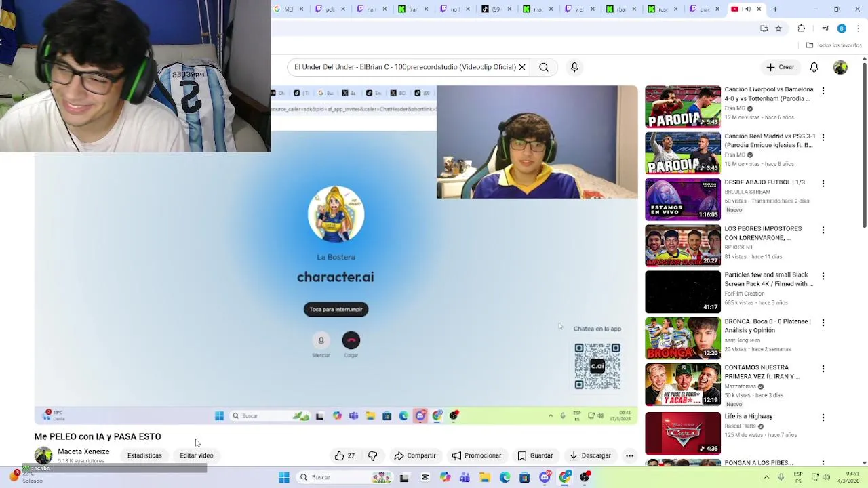Open the Estadísticas button
Viewport: 868px width, 488px height.
pyautogui.click(x=144, y=455)
